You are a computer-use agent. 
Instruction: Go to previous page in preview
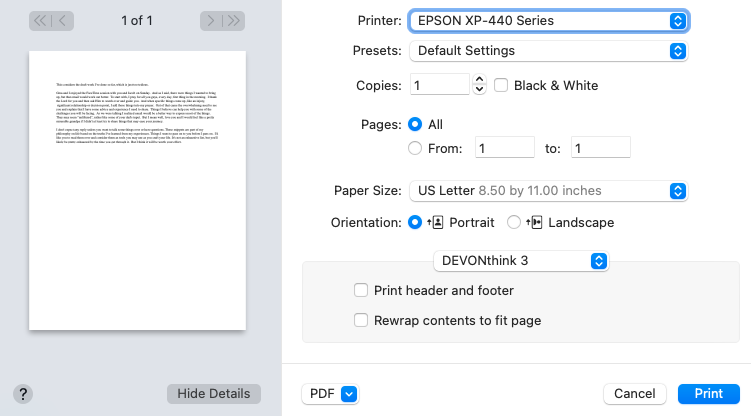pos(64,20)
